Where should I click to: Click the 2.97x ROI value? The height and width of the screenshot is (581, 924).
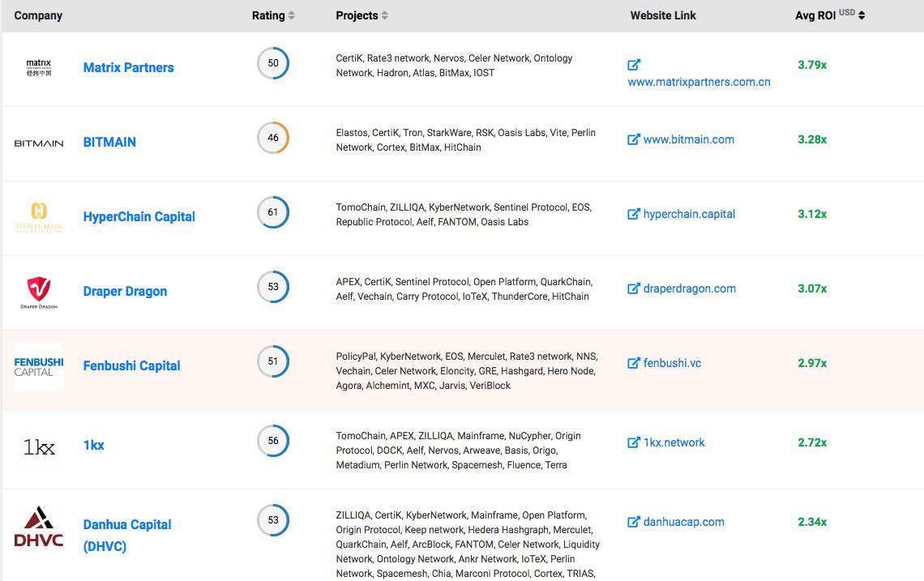(812, 363)
